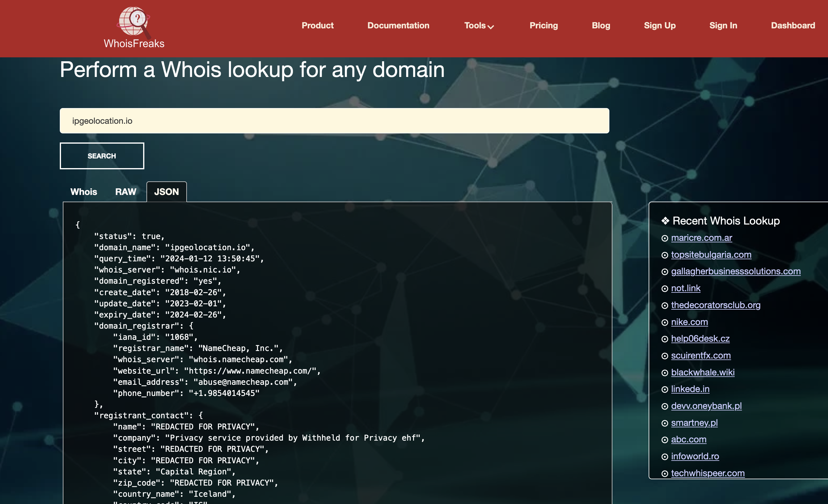Screen dimensions: 828x504
Task: Click the SEARCH button
Action: 102,156
